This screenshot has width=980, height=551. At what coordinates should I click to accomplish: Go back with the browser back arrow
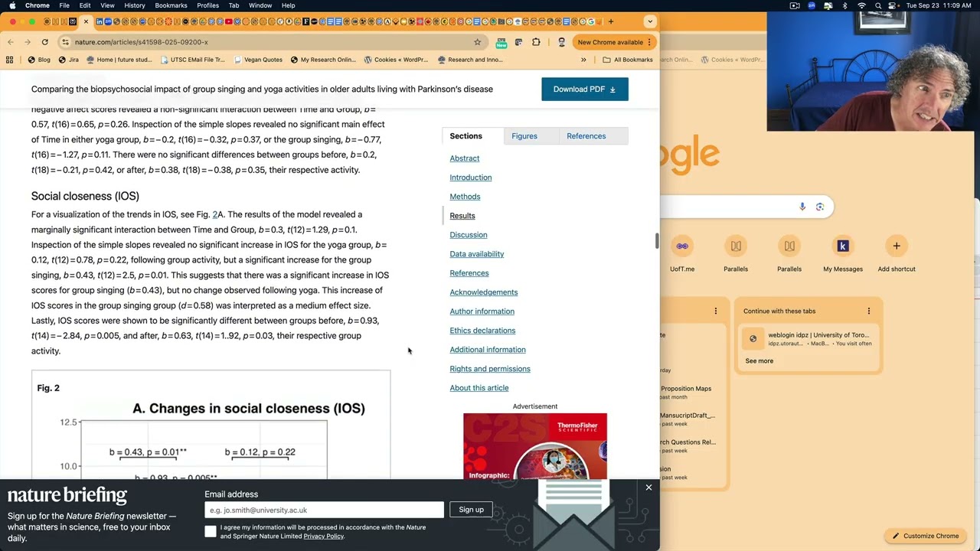(x=11, y=42)
